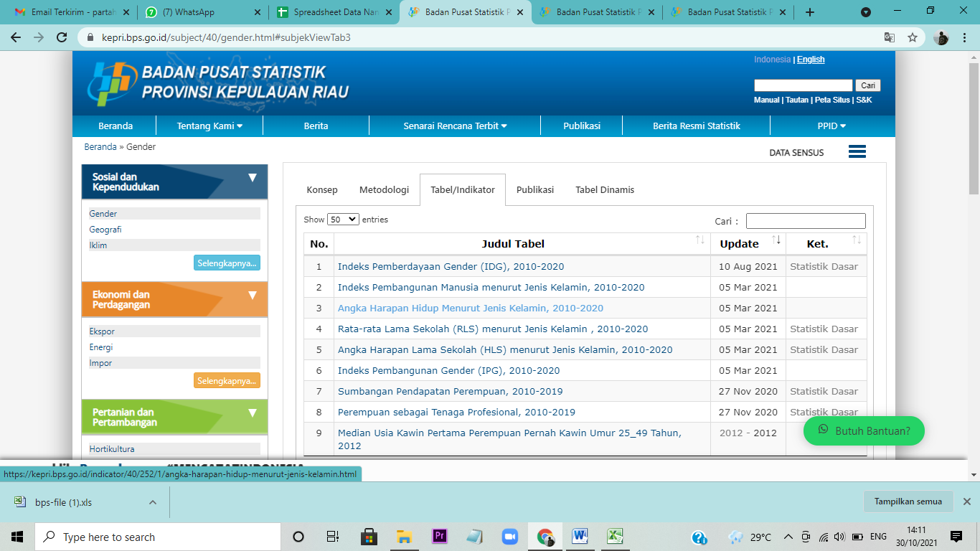Open File Explorer from taskbar
Image resolution: width=980 pixels, height=551 pixels.
[x=404, y=537]
